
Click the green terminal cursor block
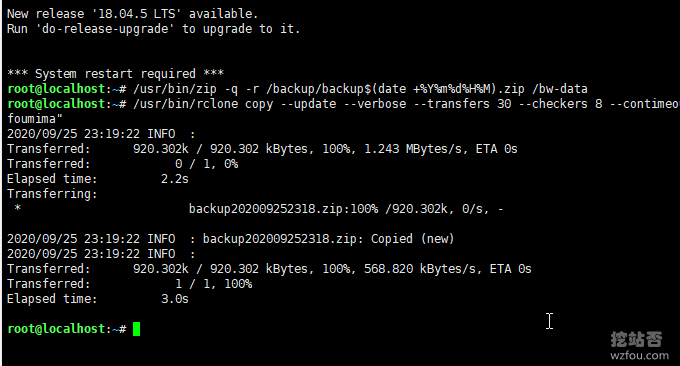[136, 329]
